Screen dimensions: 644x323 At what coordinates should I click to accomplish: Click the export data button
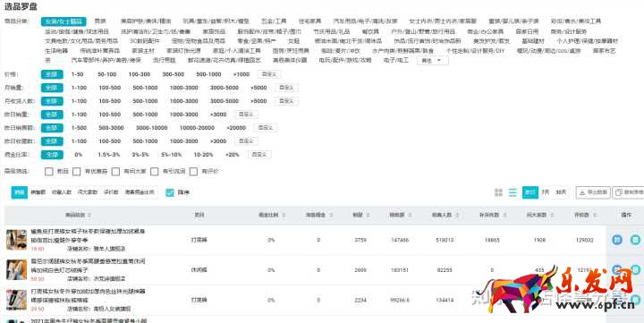click(x=593, y=192)
